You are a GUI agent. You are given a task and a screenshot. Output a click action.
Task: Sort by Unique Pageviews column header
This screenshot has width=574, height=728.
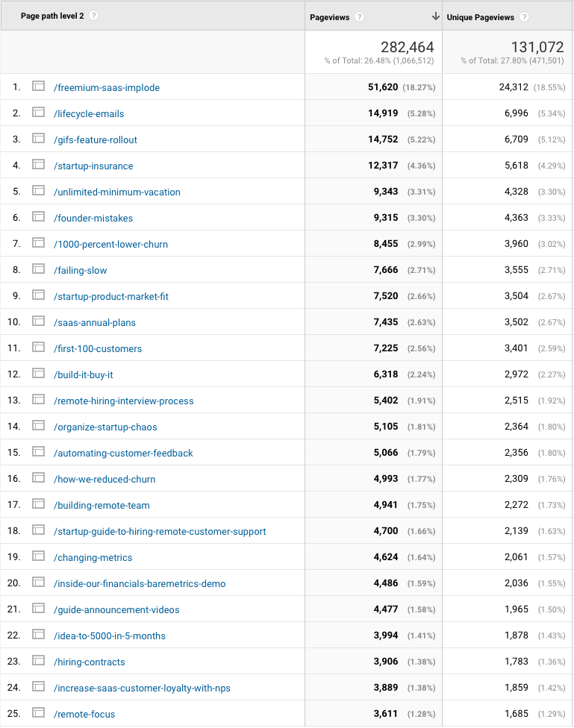[x=480, y=17]
